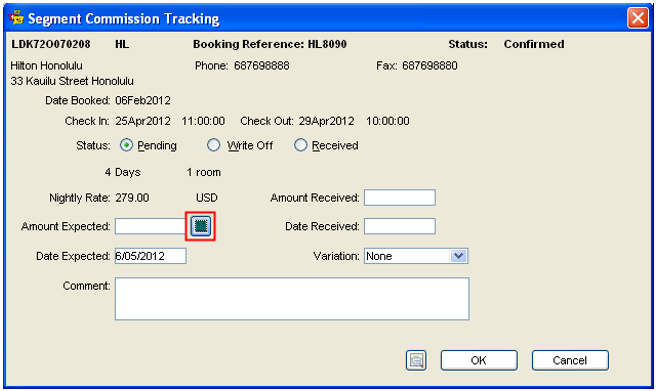This screenshot has height=391, width=659.
Task: Click the Check In date 25Apr2012
Action: point(143,121)
